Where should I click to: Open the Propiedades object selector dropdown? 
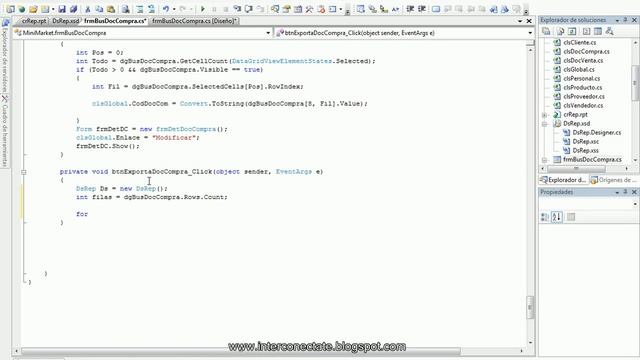[x=635, y=204]
